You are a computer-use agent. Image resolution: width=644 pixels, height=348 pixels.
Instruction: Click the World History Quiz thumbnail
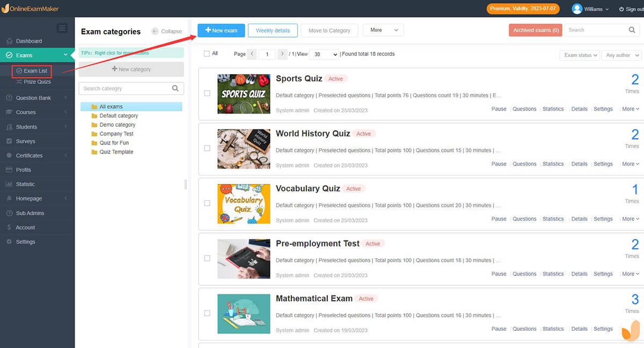tap(244, 149)
